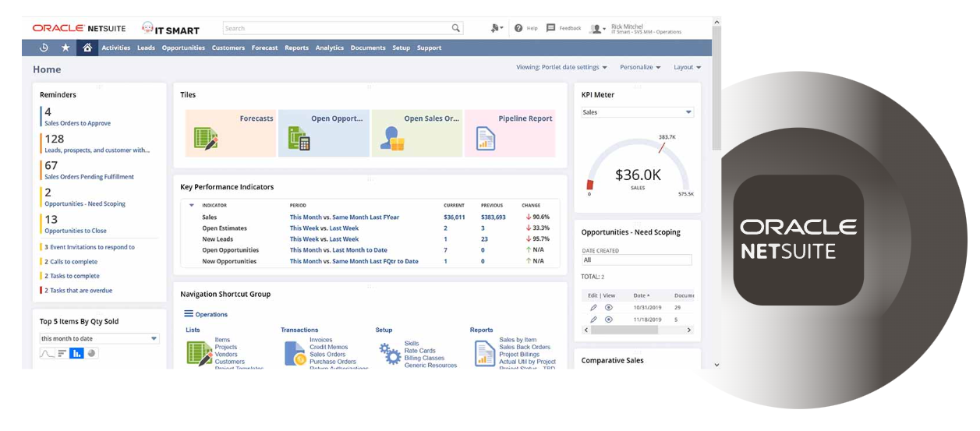Click the Open Sales Orders tile icon
Image resolution: width=980 pixels, height=431 pixels.
coord(391,139)
